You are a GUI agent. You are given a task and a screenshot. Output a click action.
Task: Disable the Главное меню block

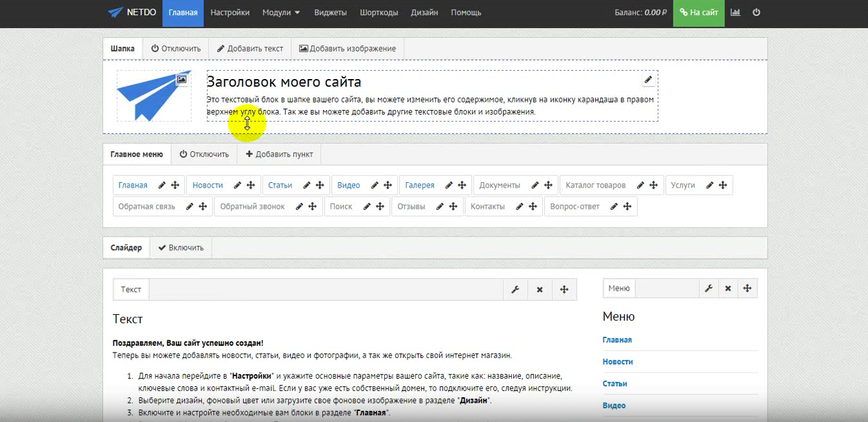pos(204,155)
